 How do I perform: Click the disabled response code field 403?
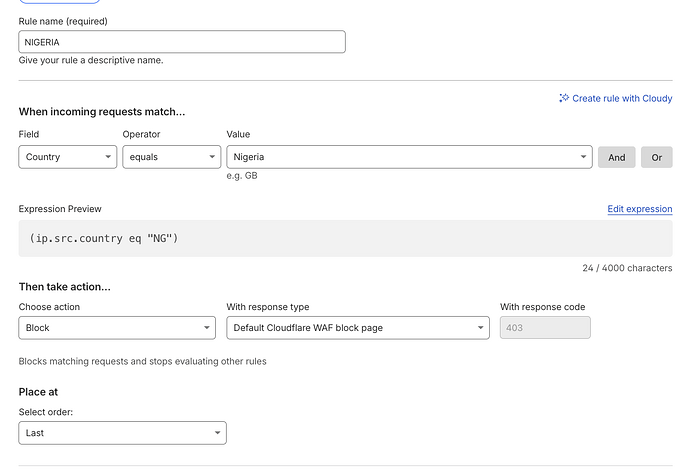point(545,328)
